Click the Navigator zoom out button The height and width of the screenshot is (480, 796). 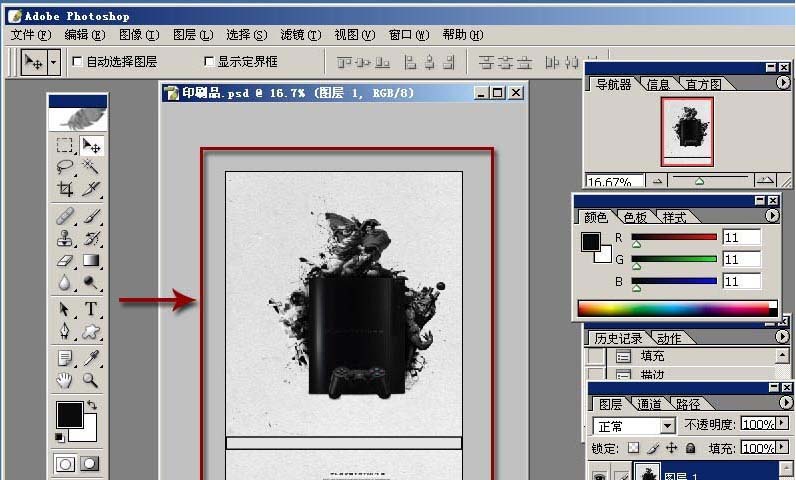pyautogui.click(x=657, y=180)
